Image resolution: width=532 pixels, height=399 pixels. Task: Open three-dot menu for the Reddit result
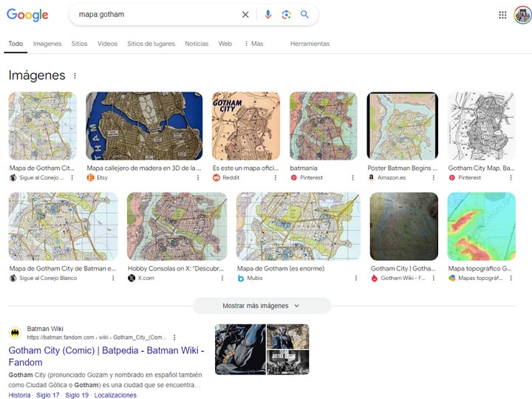tap(275, 177)
